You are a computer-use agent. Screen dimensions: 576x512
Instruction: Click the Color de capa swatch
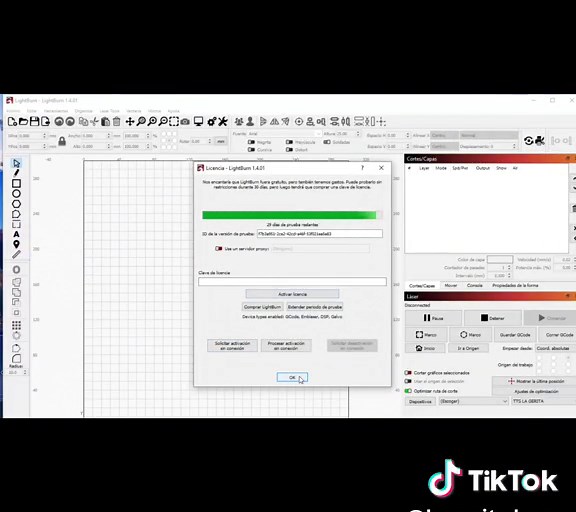(500, 260)
